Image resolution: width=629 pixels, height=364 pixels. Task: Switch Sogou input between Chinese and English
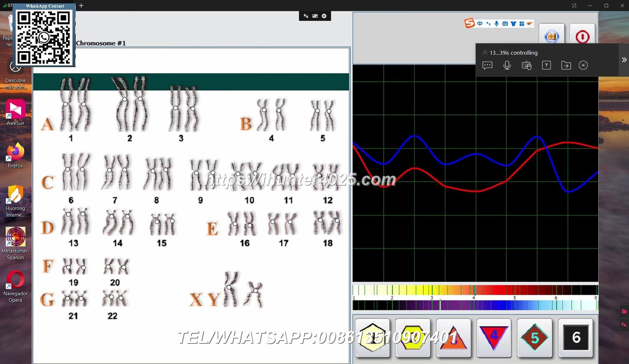(x=480, y=23)
